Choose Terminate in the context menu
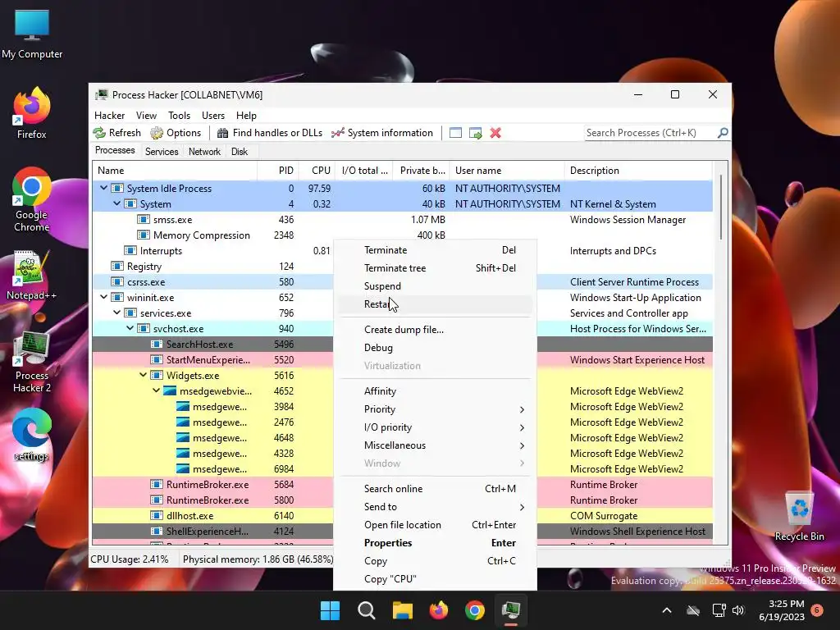 435,250
